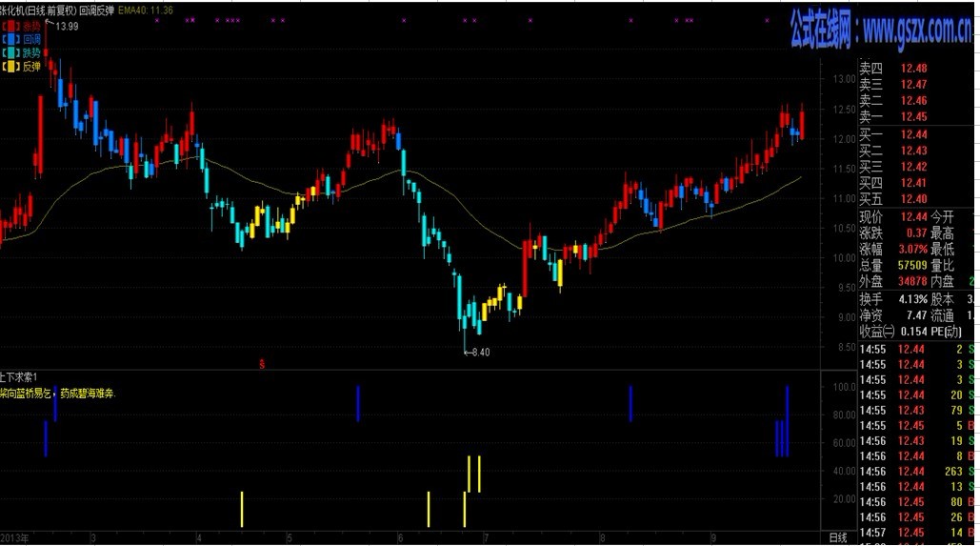Click the 13.00 price axis label
The height and width of the screenshot is (546, 980).
tap(845, 79)
